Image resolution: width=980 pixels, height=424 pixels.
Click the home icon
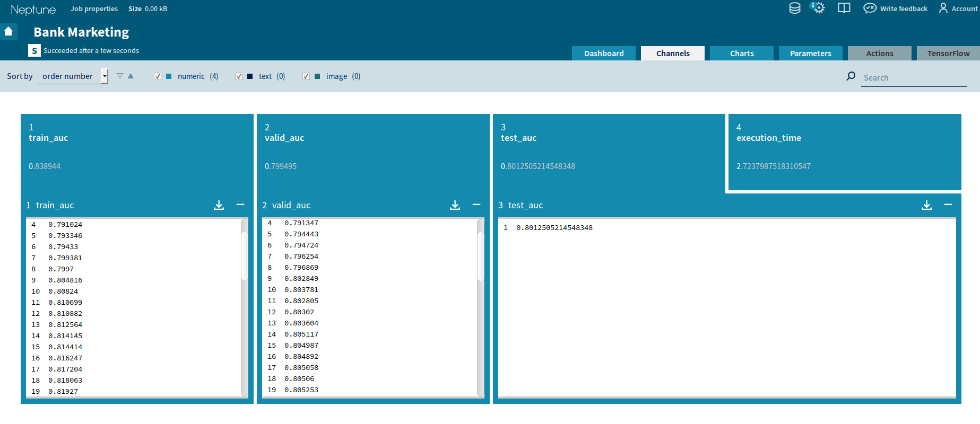pyautogui.click(x=8, y=32)
